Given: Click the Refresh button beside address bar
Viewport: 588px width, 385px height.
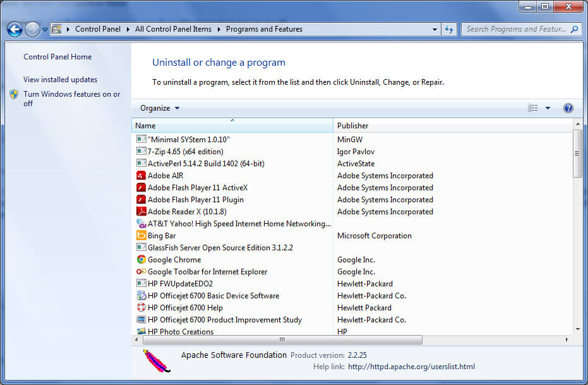Looking at the screenshot, I should [449, 29].
